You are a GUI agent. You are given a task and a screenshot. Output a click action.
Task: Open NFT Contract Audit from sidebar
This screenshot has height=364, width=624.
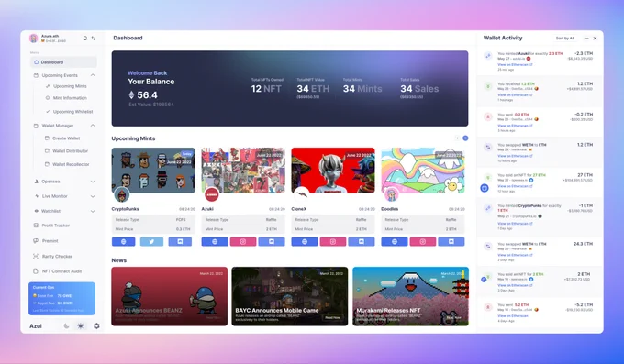(61, 271)
